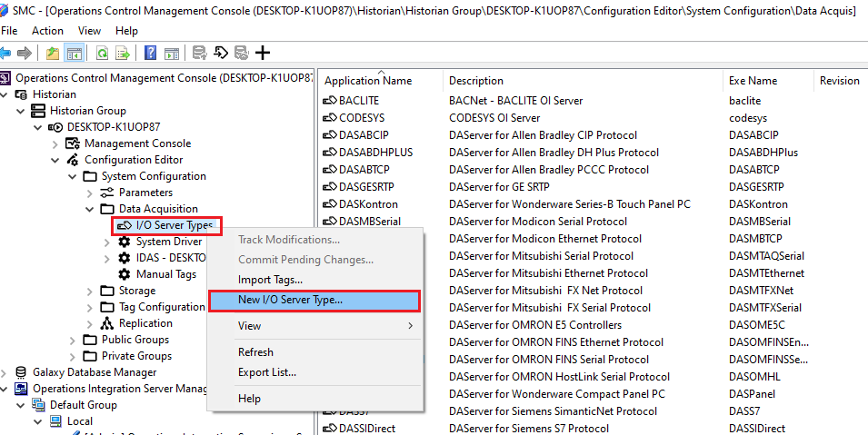This screenshot has height=435, width=868.
Task: Open the View submenu in context menu
Action: point(314,325)
